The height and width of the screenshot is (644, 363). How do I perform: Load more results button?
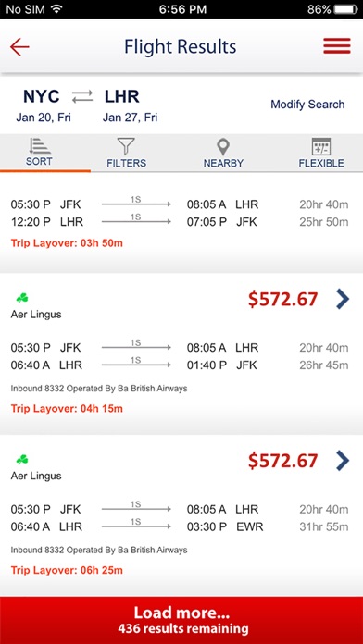181,620
